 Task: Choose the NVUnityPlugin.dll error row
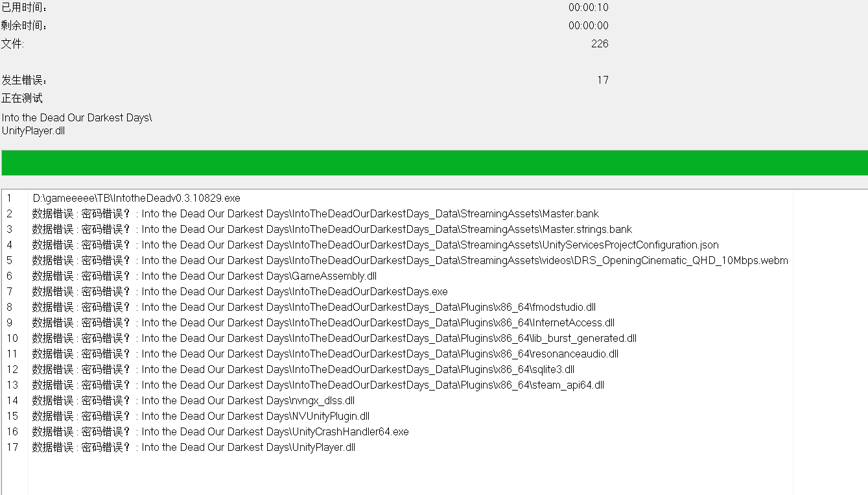tap(201, 416)
